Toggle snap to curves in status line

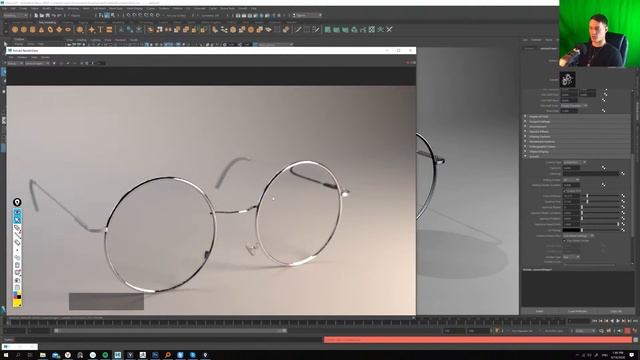[134, 15]
